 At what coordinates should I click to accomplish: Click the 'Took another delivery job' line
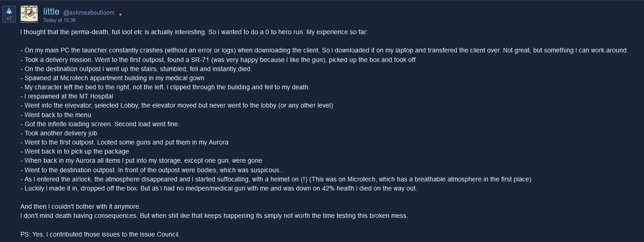click(59, 133)
